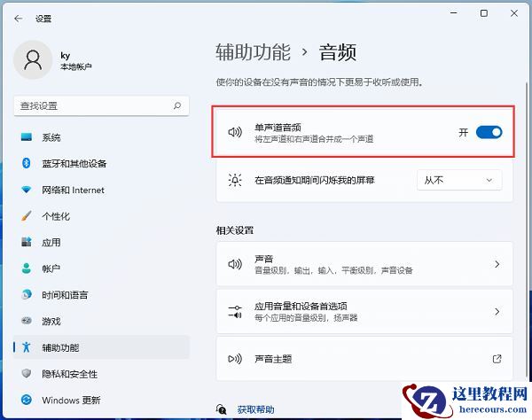This screenshot has height=420, width=532.
Task: Open the 从不 dropdown for screen flashing
Action: pyautogui.click(x=459, y=180)
